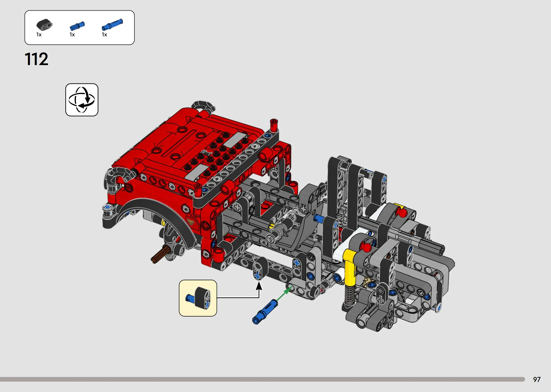
Task: Select the long blue axle pin part
Action: (x=112, y=25)
